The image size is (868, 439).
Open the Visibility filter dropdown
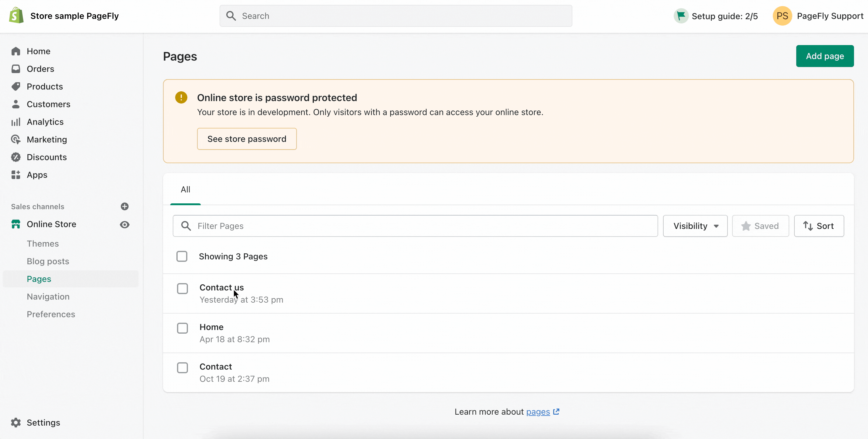click(695, 226)
